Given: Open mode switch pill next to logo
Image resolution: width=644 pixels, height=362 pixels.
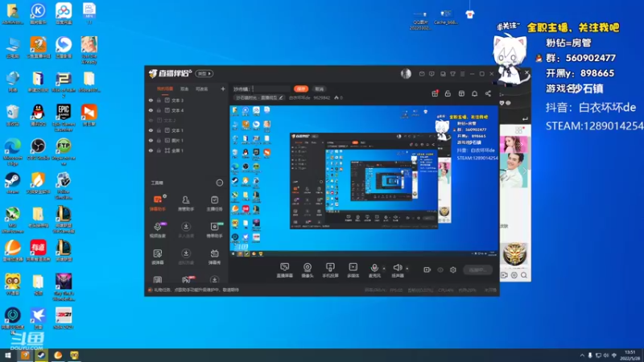Looking at the screenshot, I should click(204, 74).
